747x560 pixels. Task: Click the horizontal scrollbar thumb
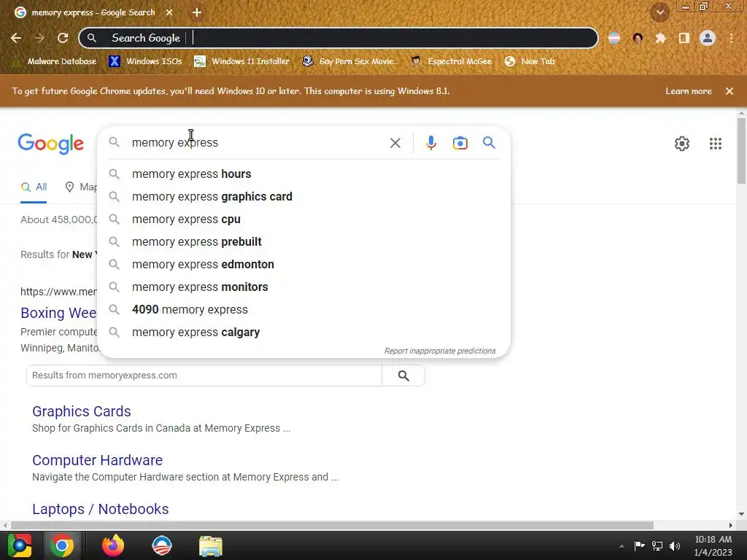coord(332,525)
